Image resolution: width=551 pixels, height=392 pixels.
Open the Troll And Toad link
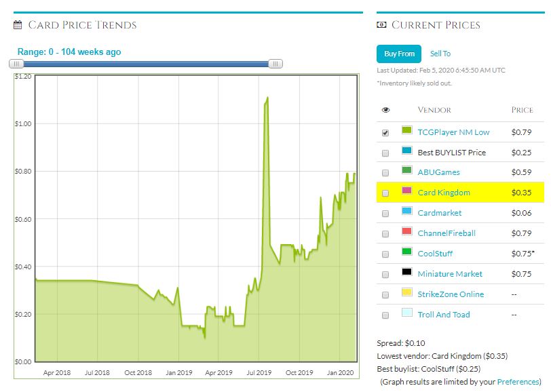pos(444,315)
